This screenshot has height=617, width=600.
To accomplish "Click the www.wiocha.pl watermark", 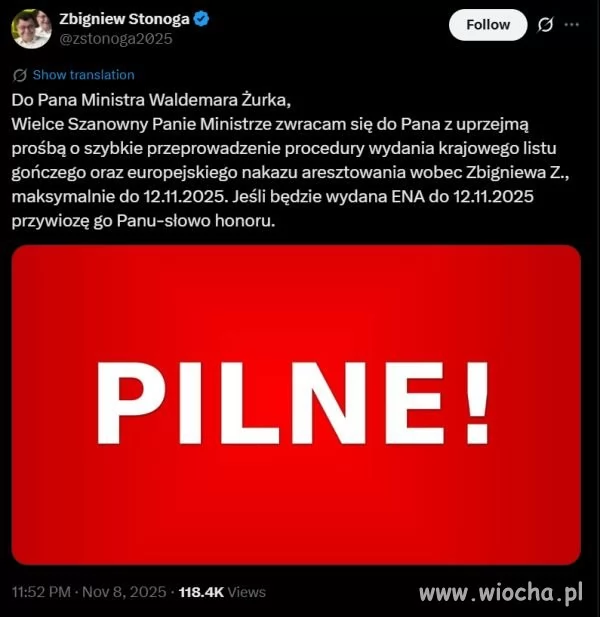I will pyautogui.click(x=500, y=593).
